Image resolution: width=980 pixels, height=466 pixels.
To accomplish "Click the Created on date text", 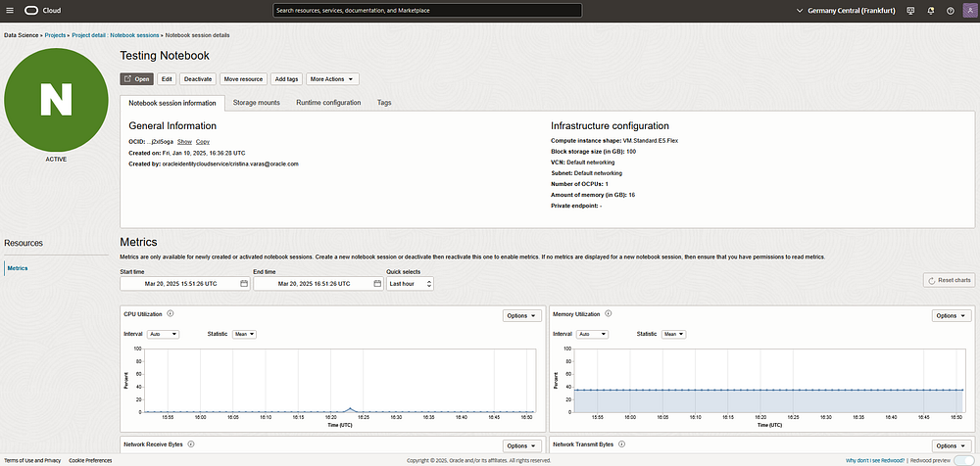I will pos(187,153).
